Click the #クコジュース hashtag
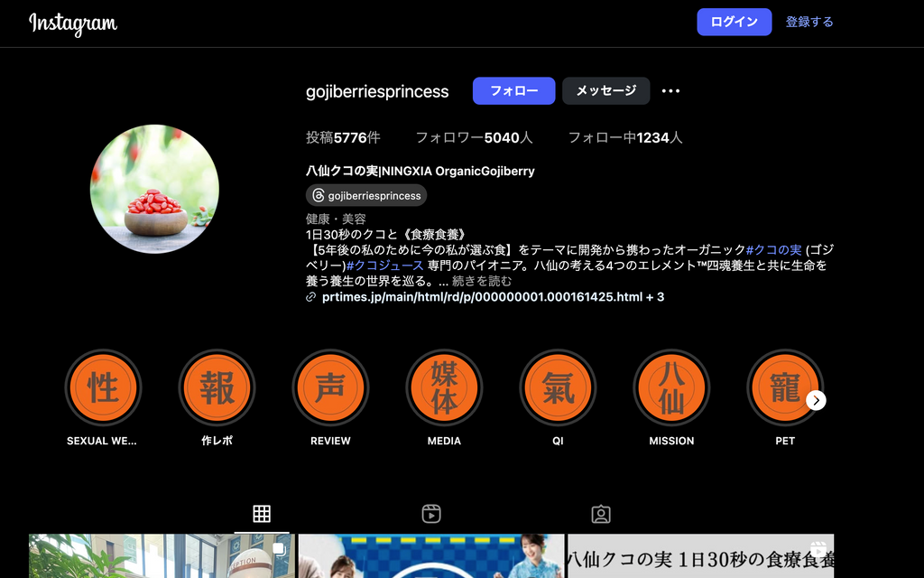 tap(385, 266)
